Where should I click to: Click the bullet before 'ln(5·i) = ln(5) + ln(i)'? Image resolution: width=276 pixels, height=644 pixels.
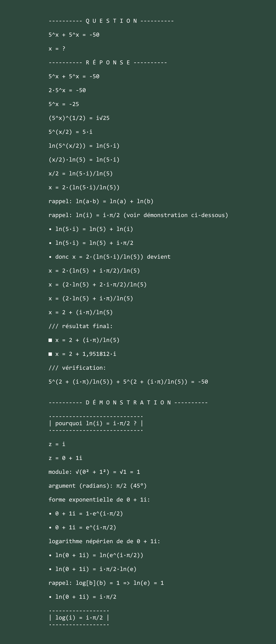(x=50, y=229)
